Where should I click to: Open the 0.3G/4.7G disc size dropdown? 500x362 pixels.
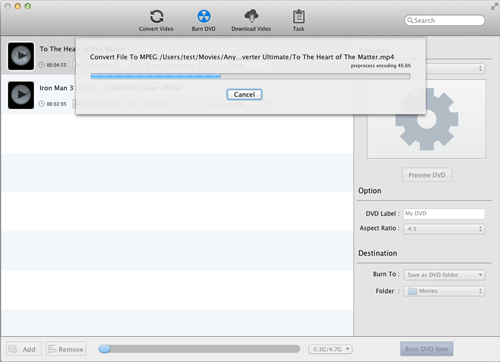(330, 349)
